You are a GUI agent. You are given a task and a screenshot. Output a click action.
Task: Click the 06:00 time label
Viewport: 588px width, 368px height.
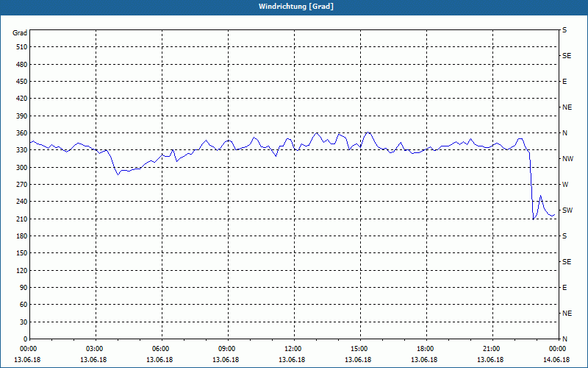[159, 348]
